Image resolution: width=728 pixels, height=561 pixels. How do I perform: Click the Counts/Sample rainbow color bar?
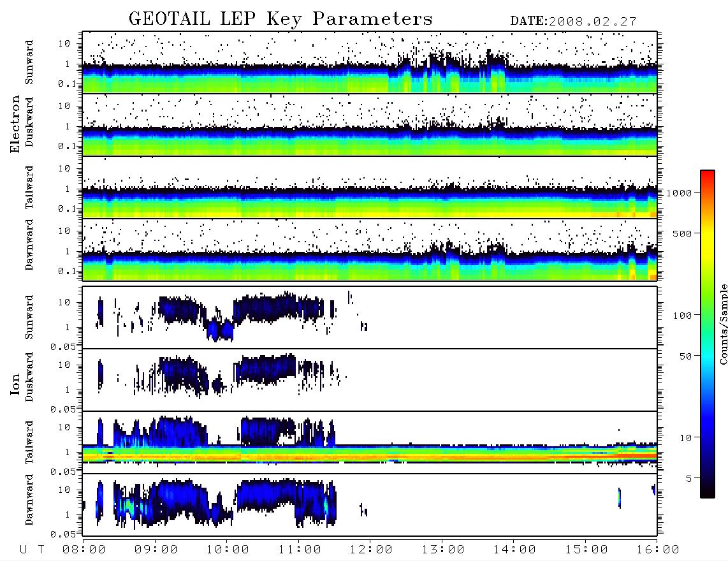pyautogui.click(x=708, y=334)
